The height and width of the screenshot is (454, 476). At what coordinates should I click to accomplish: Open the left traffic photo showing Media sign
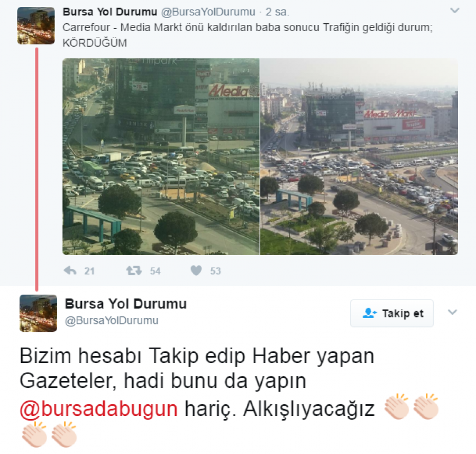coord(161,157)
